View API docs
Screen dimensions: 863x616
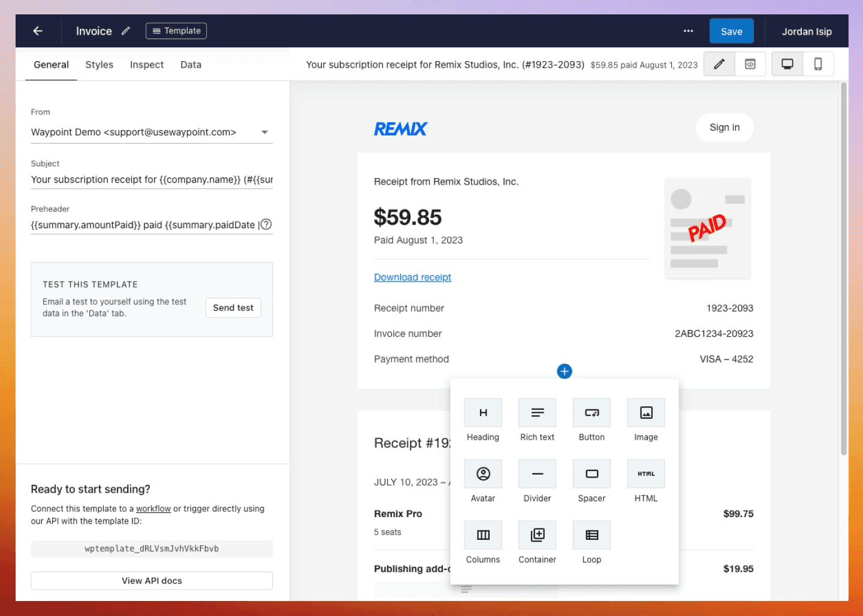coord(152,581)
